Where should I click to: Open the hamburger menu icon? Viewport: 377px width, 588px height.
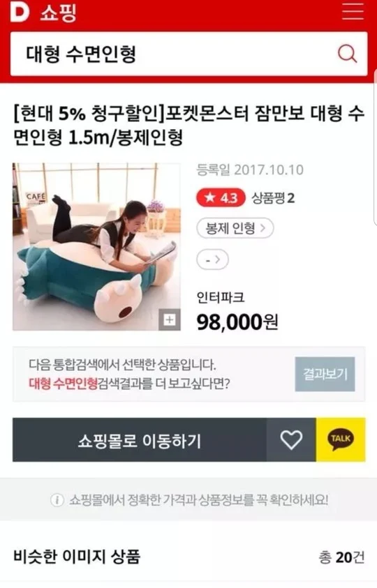tap(353, 11)
